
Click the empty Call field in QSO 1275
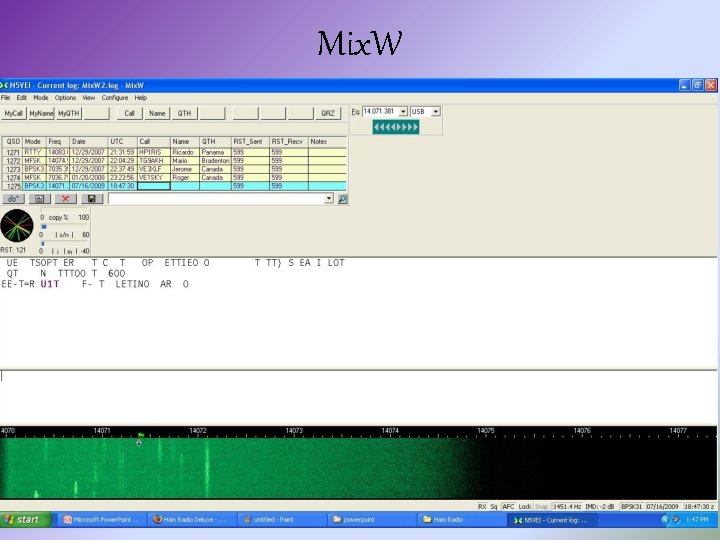click(154, 186)
